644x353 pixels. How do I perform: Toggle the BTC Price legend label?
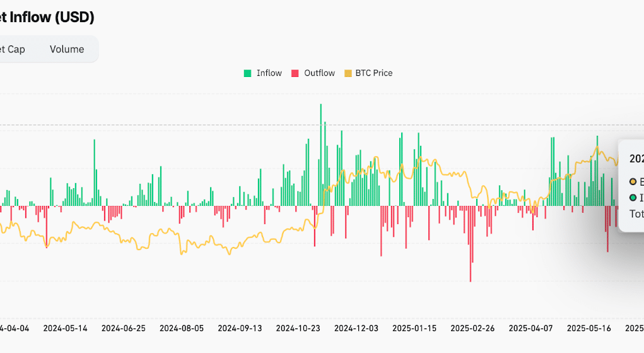(x=373, y=73)
